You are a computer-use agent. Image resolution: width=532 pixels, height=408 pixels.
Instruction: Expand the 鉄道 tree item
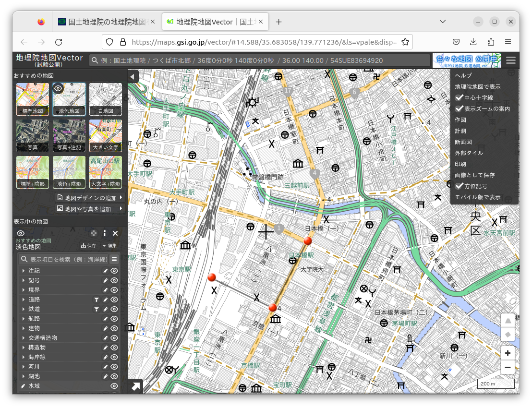point(23,309)
